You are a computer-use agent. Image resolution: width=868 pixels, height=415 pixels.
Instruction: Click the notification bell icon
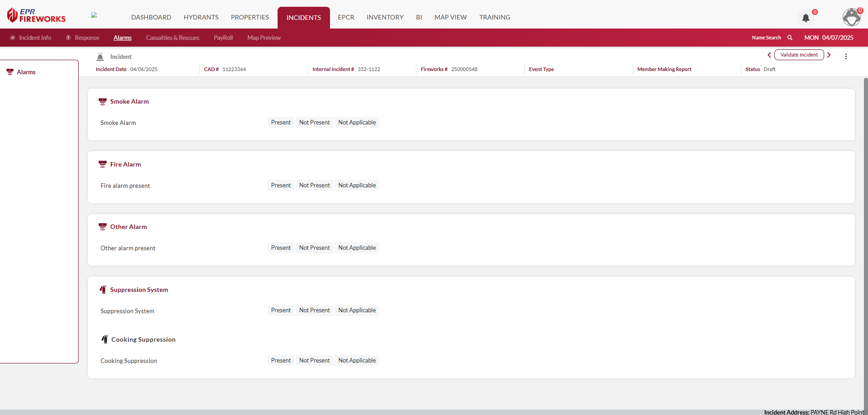[x=806, y=18]
